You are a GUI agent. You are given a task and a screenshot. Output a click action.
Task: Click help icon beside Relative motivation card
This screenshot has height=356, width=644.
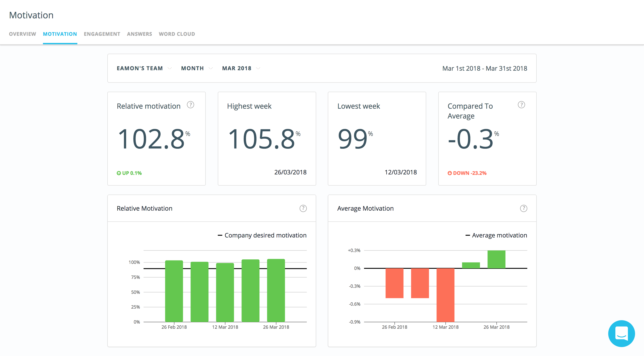191,105
